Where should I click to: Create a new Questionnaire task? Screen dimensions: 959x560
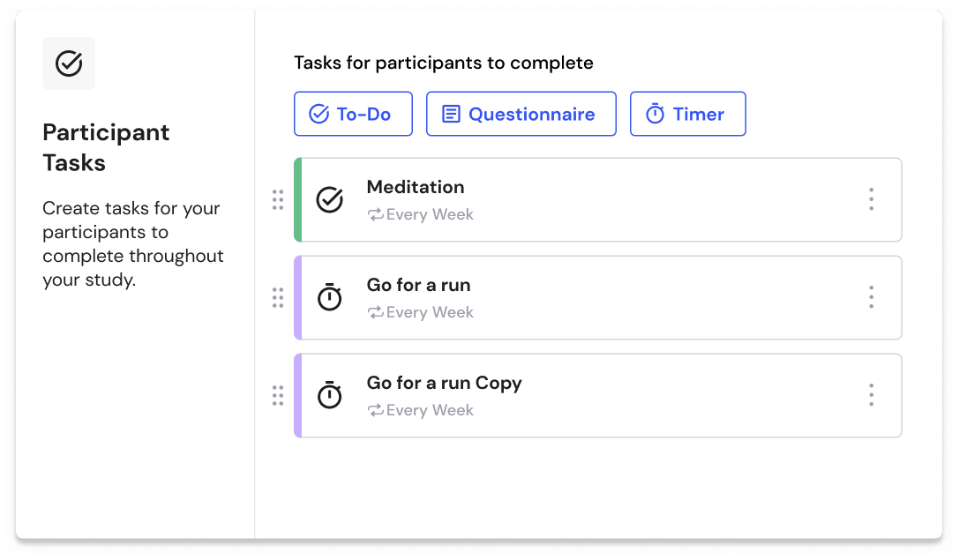521,113
